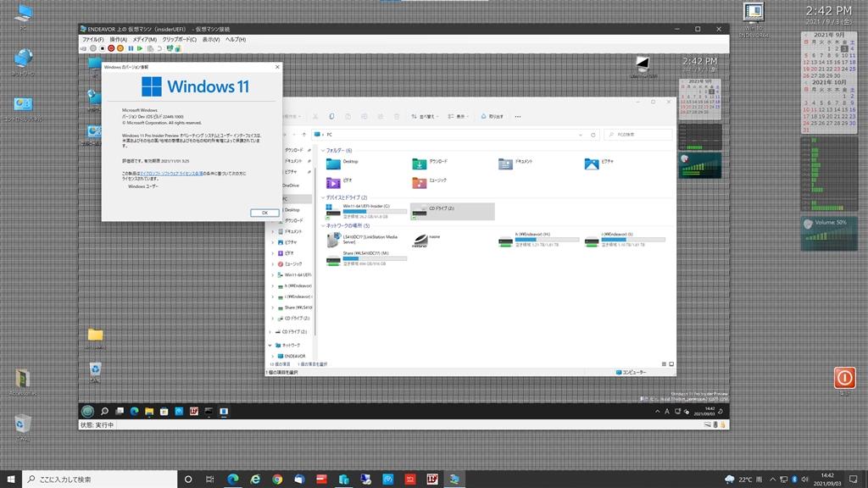Click host Windows Start button

pyautogui.click(x=10, y=480)
